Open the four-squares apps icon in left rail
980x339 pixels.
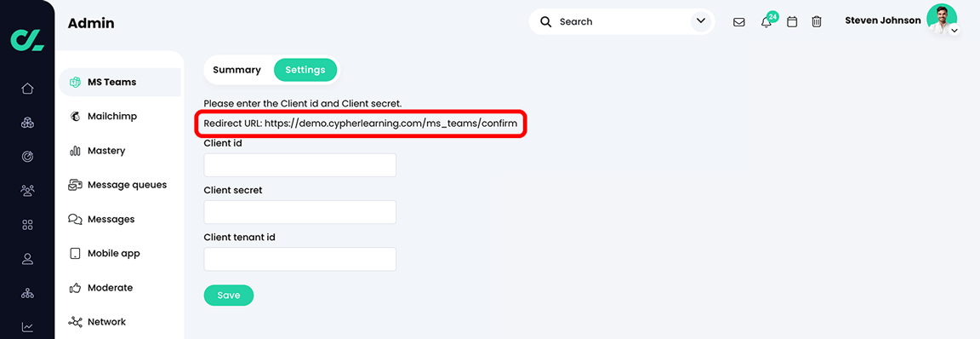pos(27,225)
